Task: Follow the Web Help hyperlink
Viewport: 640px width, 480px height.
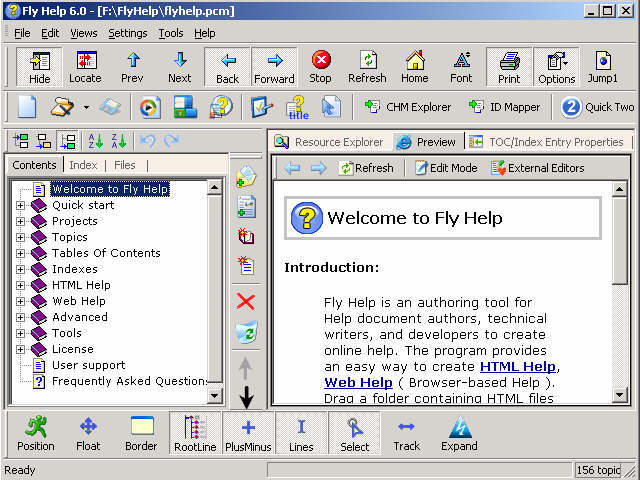Action: click(358, 382)
